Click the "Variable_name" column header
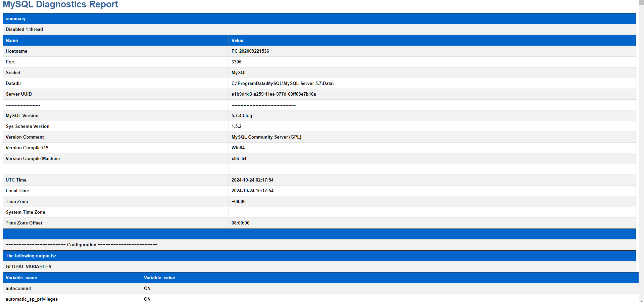Viewport: 644px width, 302px height. pos(21,278)
